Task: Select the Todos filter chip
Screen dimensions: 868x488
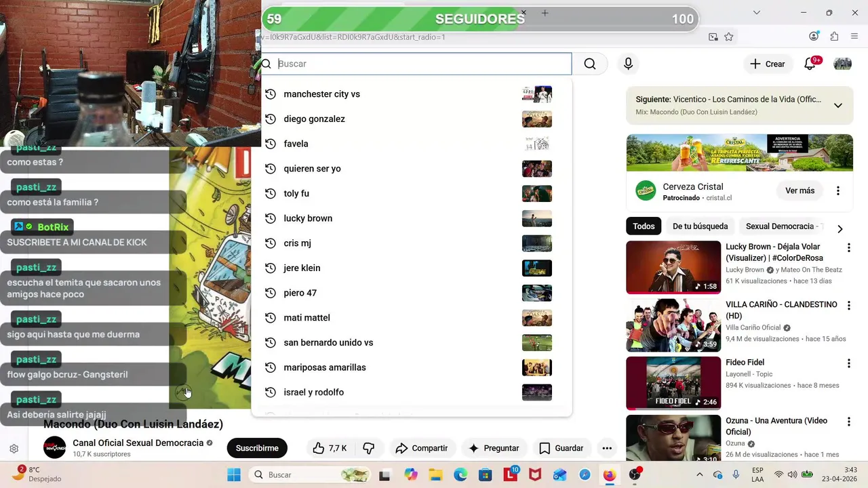Action: [644, 226]
